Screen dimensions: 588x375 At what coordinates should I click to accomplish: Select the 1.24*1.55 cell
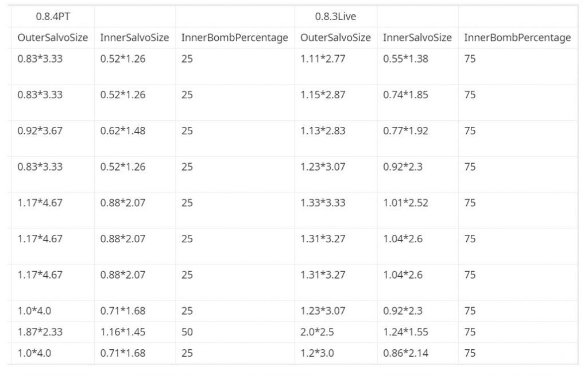(405, 332)
